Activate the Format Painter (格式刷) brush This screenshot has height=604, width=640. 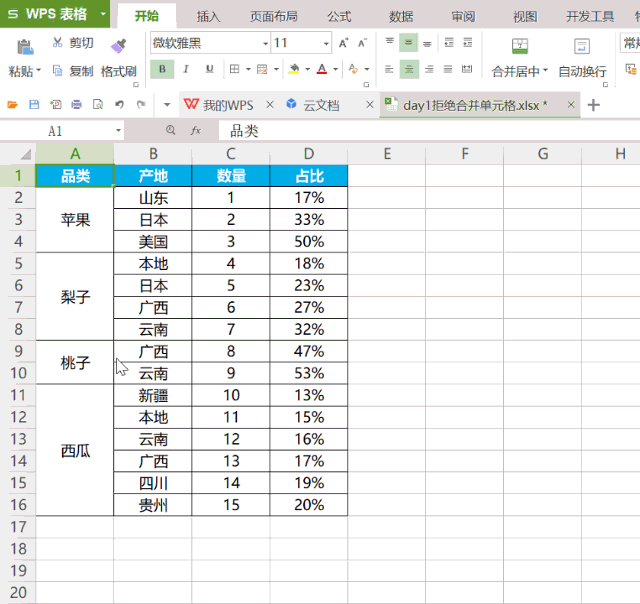pyautogui.click(x=118, y=46)
